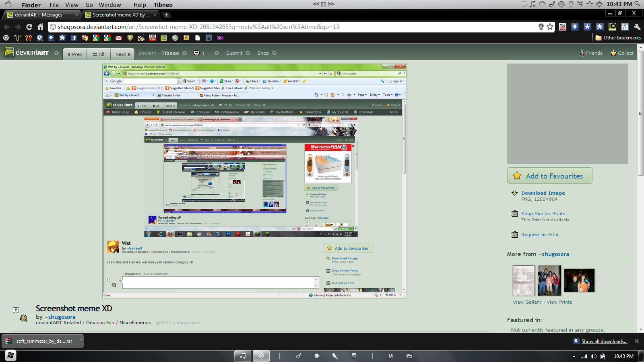
Task: Click the pi symbol extension icon
Action: (625, 27)
